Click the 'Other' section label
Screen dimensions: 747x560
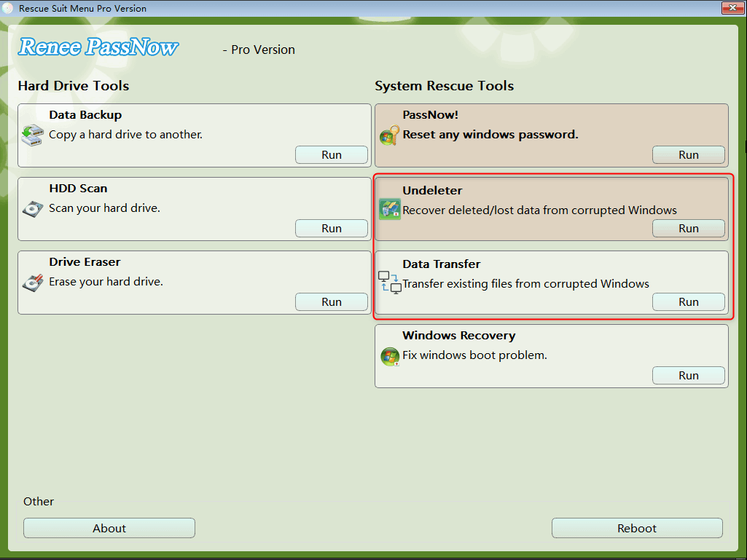click(39, 502)
